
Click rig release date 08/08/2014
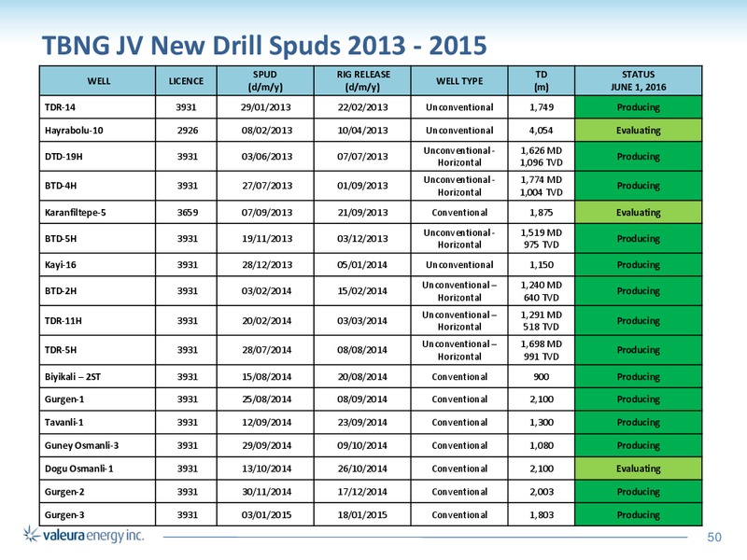(362, 350)
